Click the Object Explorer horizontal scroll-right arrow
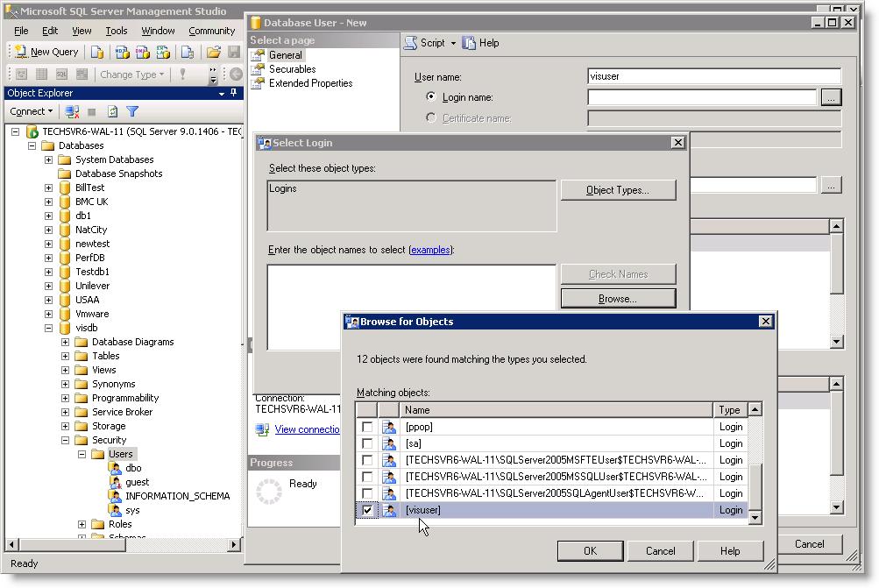The height and width of the screenshot is (588, 879). tap(235, 544)
